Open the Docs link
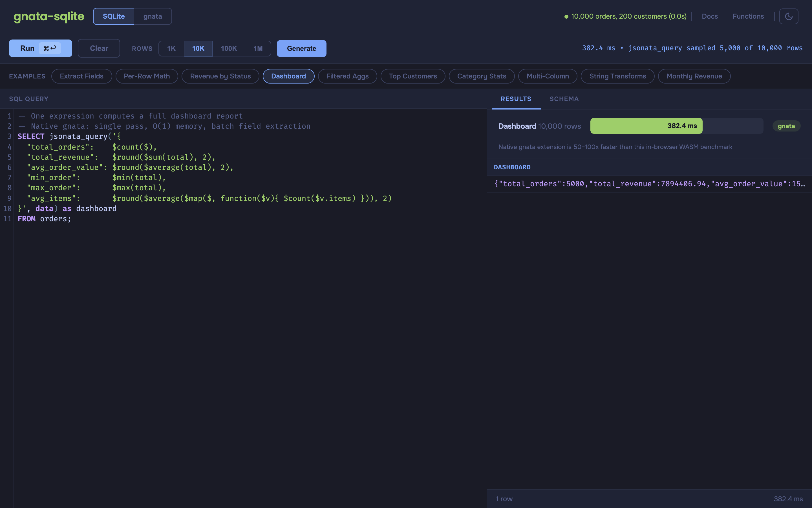Viewport: 812px width, 508px height. tap(710, 16)
